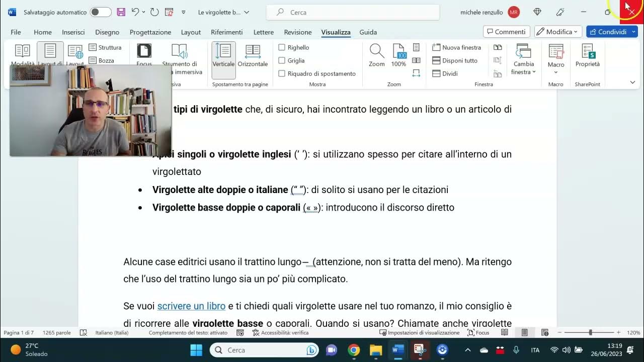Viewport: 644px width, 362px height.
Task: Toggle Salvataggio automatico switch
Action: 101,12
